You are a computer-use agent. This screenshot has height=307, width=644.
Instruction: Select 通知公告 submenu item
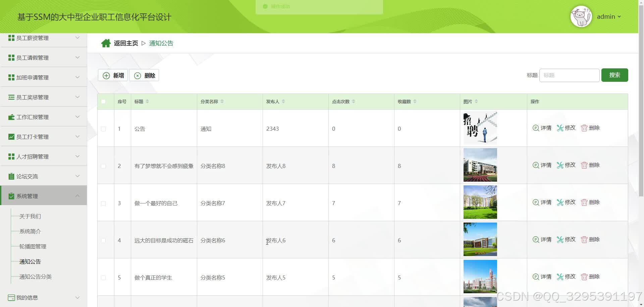pyautogui.click(x=30, y=262)
